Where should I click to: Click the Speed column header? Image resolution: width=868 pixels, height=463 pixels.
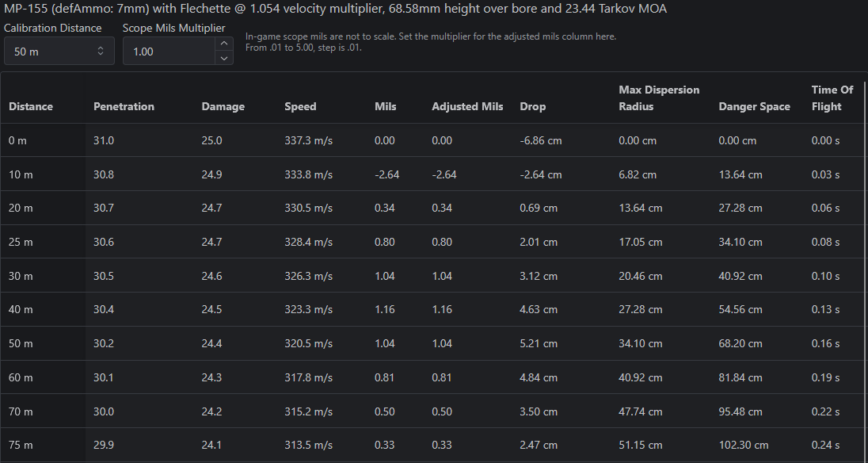(x=301, y=106)
